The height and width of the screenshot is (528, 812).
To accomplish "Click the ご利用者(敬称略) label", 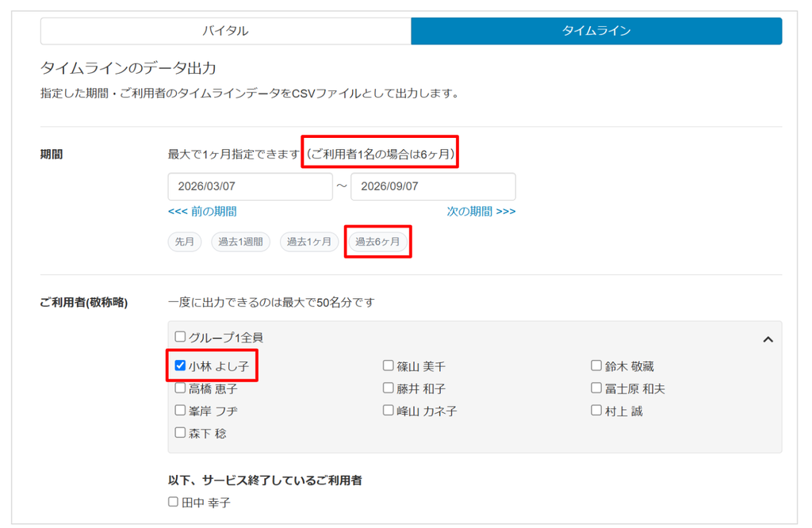I will 84,302.
